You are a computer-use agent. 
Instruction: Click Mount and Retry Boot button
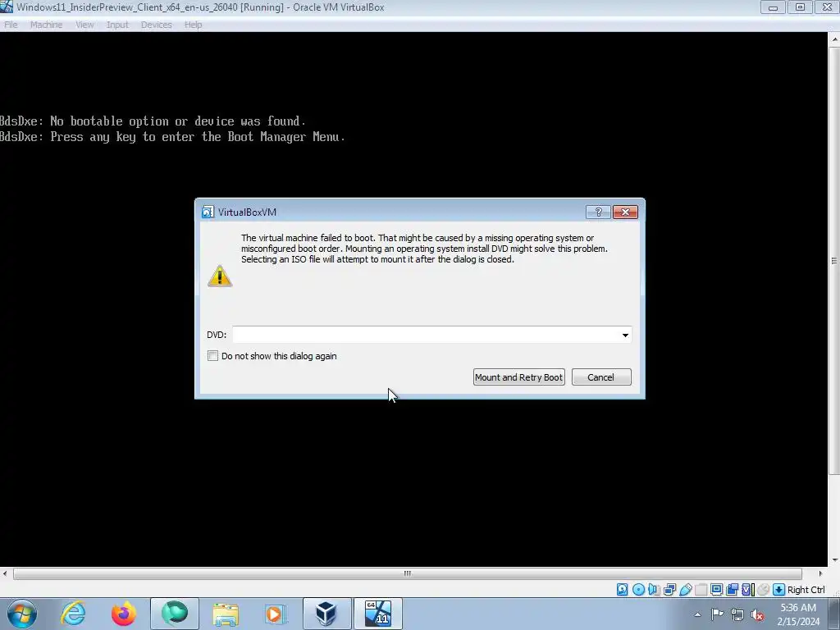(518, 377)
